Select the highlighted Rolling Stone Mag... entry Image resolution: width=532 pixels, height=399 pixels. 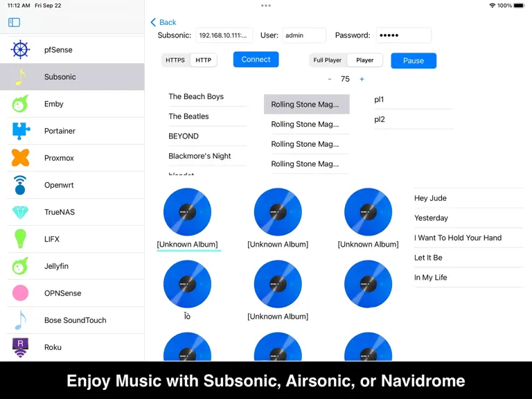point(307,104)
